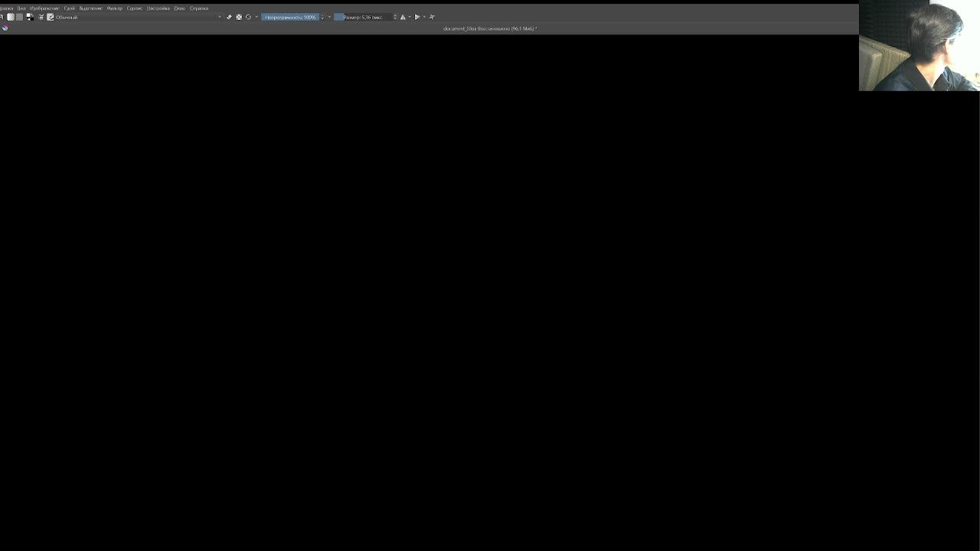The width and height of the screenshot is (980, 551).
Task: Click the foreground/background color swatch
Action: point(30,17)
